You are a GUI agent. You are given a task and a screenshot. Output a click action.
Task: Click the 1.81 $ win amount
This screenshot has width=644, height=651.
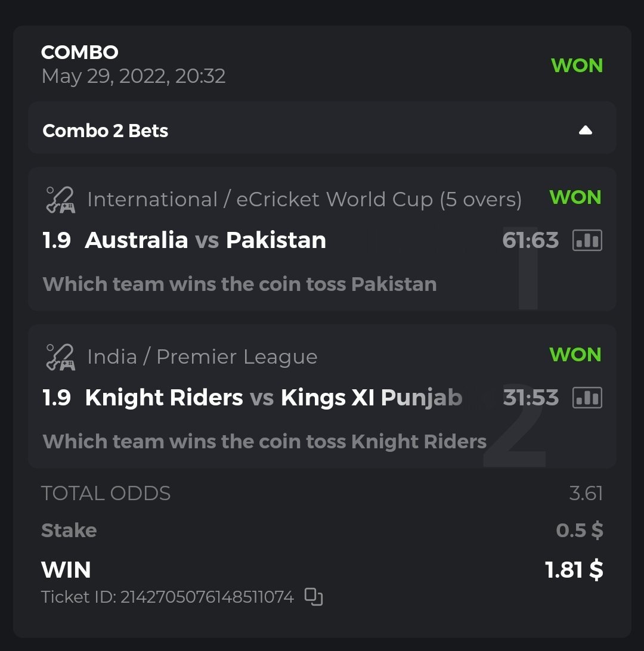tap(574, 570)
